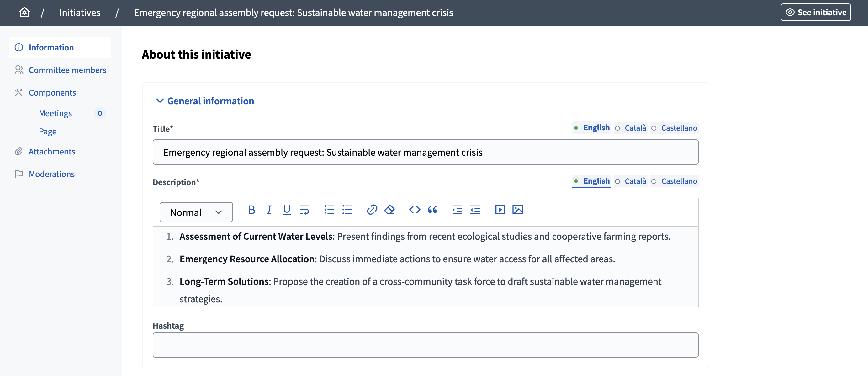Toggle underline formatting

[286, 210]
